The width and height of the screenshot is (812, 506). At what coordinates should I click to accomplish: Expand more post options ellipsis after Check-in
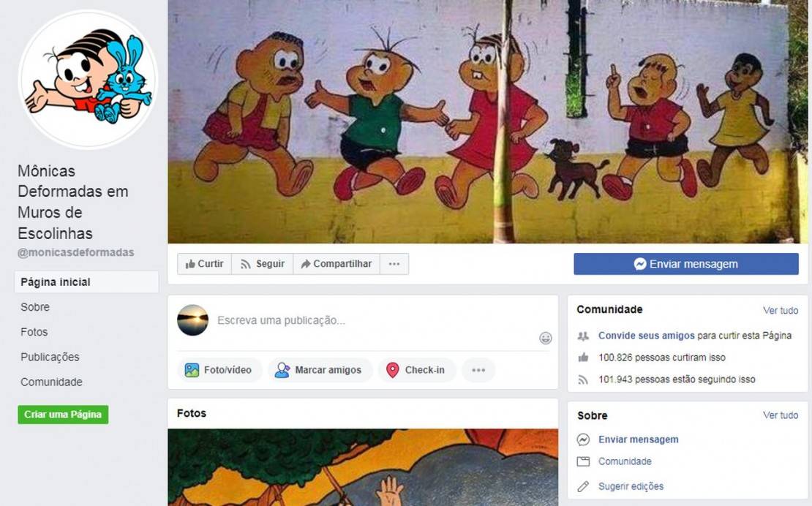tap(478, 370)
